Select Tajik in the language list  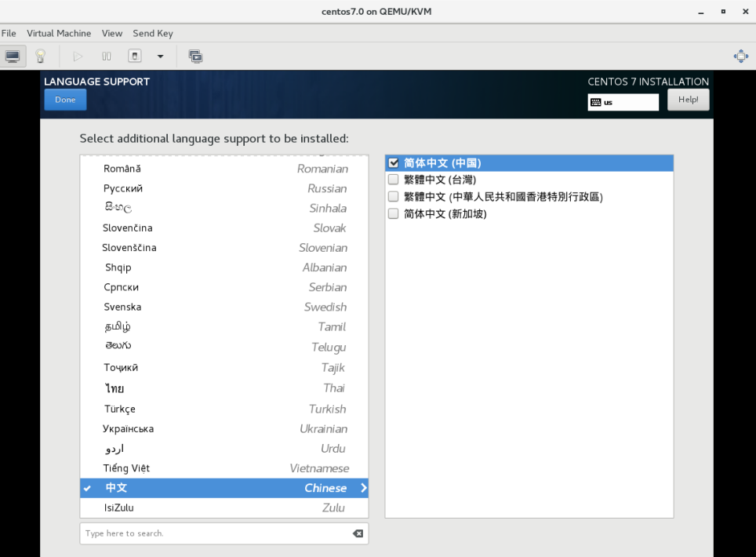click(x=224, y=368)
